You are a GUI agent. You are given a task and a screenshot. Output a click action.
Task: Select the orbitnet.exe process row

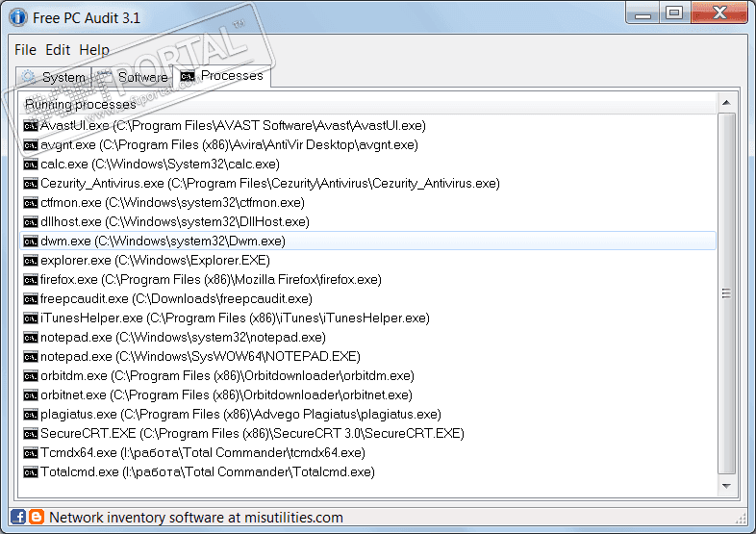pos(367,395)
